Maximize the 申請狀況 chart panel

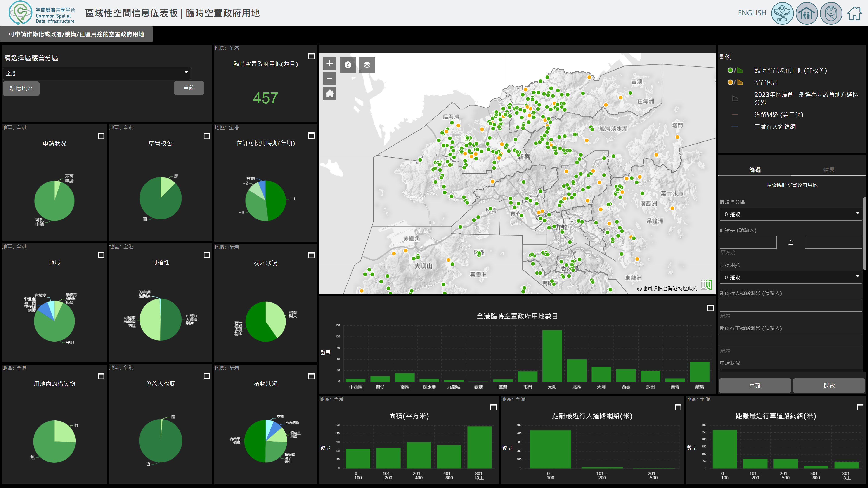[x=101, y=136]
